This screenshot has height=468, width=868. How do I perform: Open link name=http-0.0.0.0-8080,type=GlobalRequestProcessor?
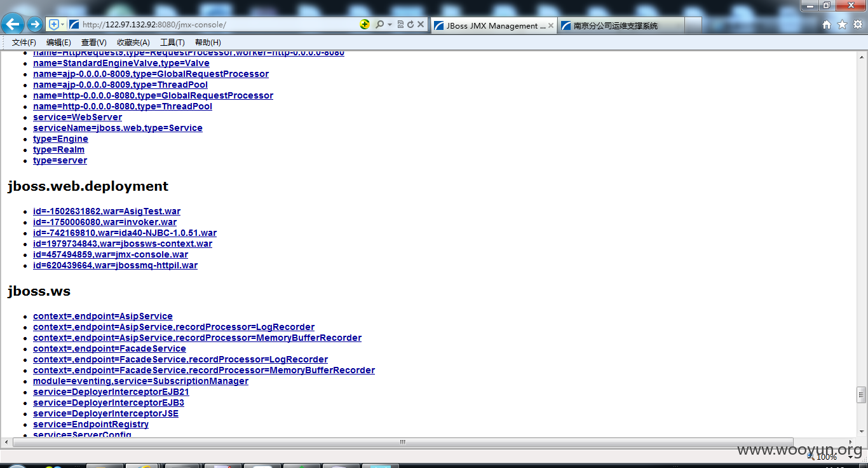pos(153,95)
